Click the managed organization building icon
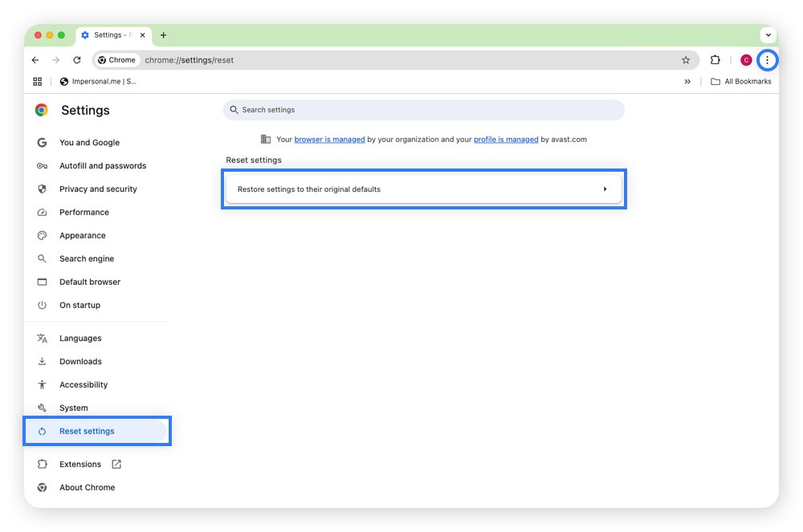This screenshot has height=532, width=803. click(x=266, y=139)
